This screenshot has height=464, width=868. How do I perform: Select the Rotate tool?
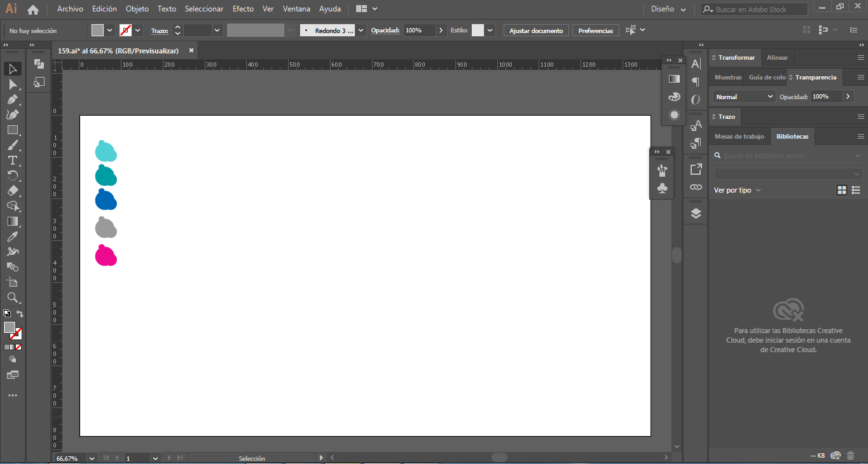click(13, 175)
